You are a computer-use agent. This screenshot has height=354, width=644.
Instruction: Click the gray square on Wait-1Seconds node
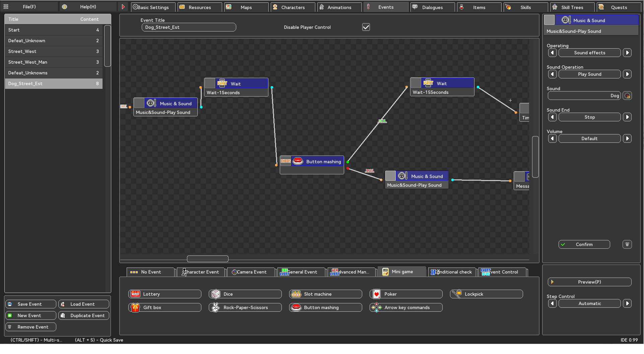(x=210, y=83)
